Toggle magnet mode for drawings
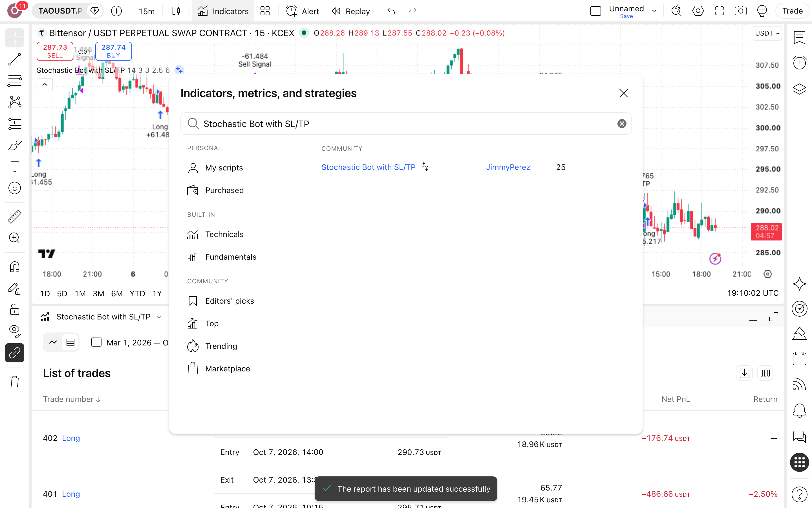This screenshot has height=508, width=812. pyautogui.click(x=15, y=267)
